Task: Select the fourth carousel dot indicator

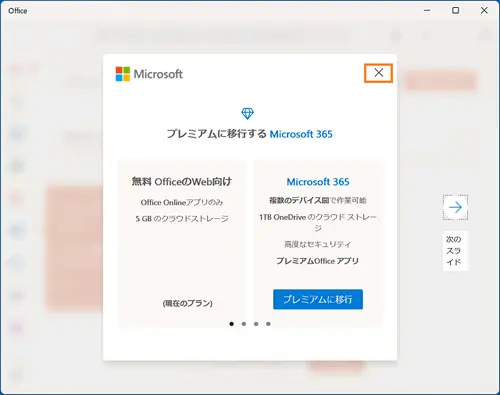Action: click(268, 324)
